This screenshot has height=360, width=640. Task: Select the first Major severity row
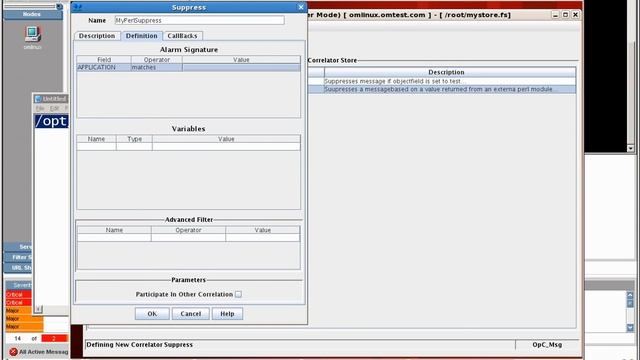click(18, 311)
